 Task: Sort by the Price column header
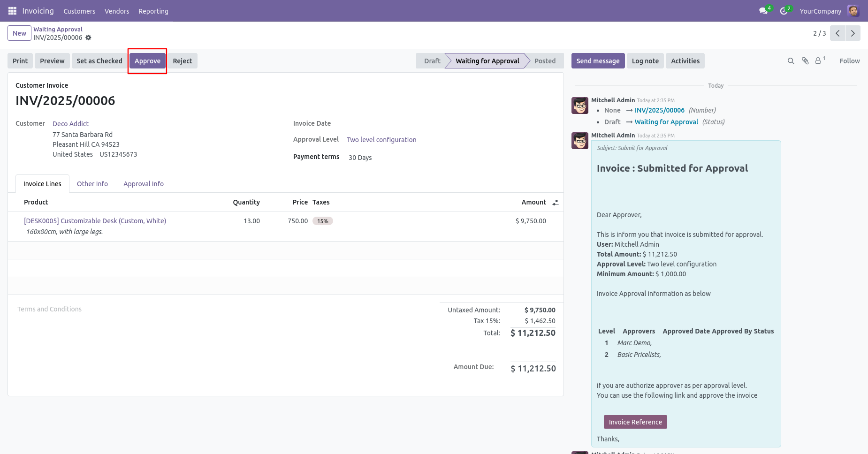tap(300, 202)
